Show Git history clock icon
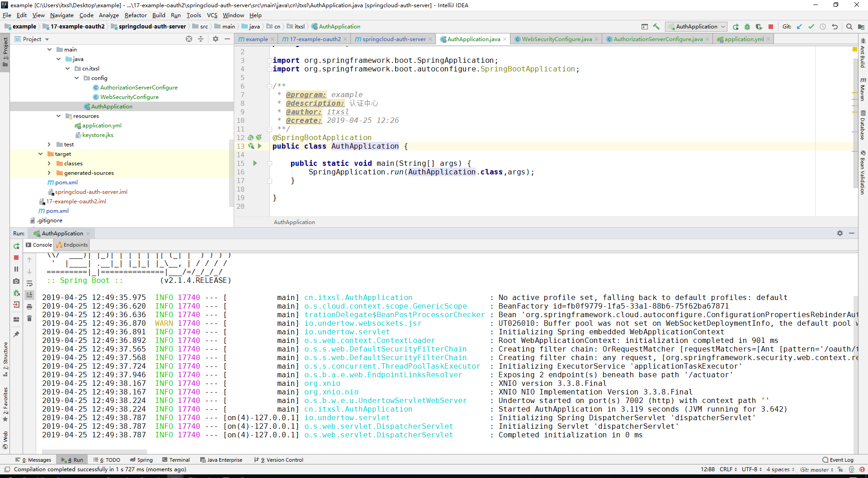Viewport: 868px width, 478px height. tap(823, 27)
